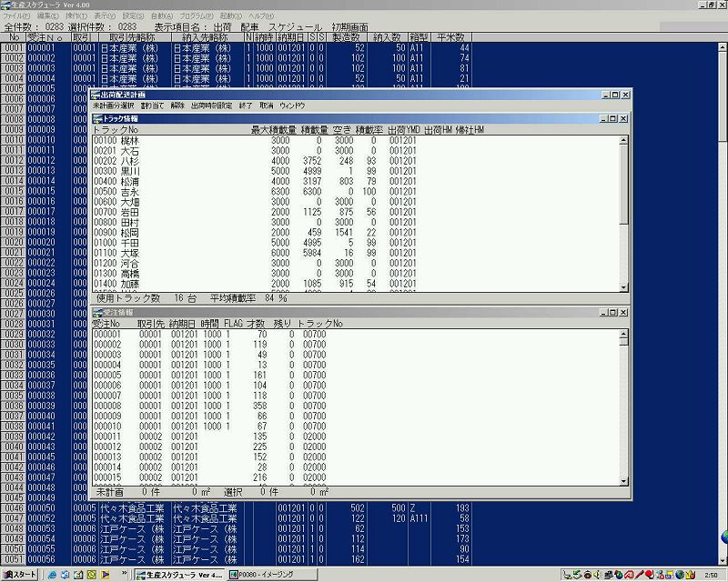This screenshot has width=728, height=582.
Task: Click the system tray clock 2:50
Action: [712, 575]
